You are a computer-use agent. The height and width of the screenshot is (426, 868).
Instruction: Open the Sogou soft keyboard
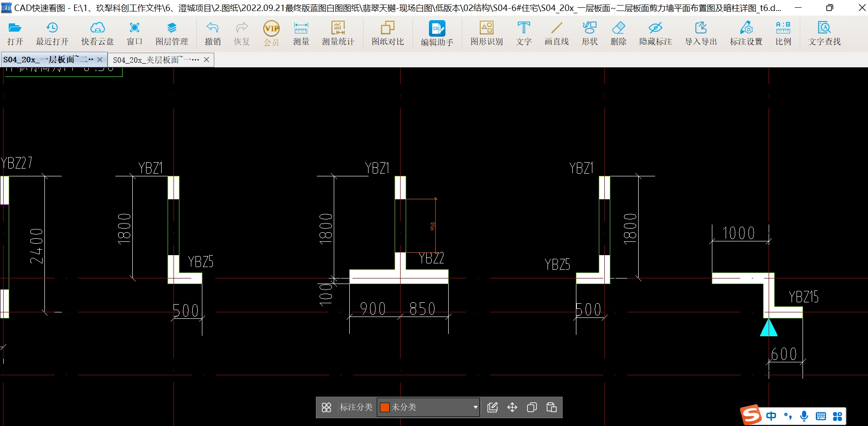[821, 416]
